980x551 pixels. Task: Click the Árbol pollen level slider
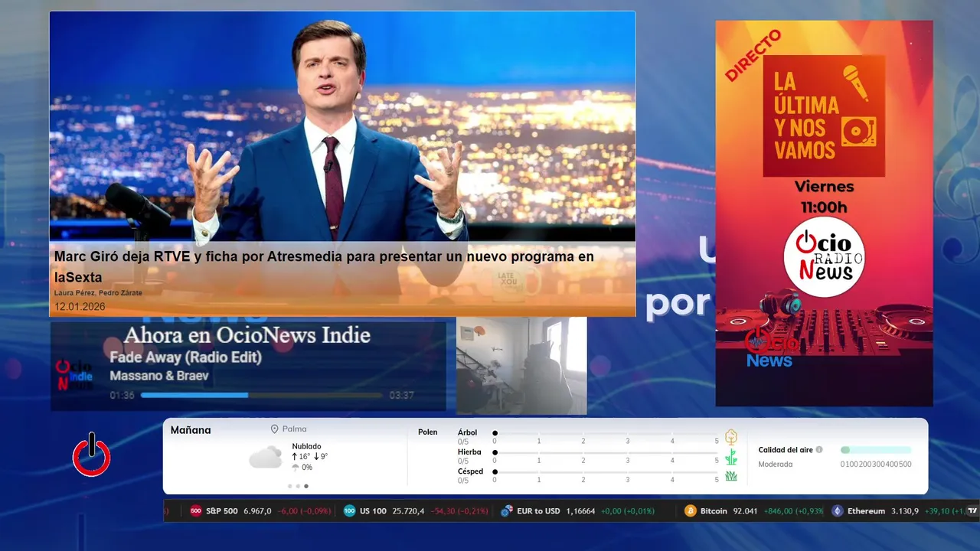pos(606,433)
